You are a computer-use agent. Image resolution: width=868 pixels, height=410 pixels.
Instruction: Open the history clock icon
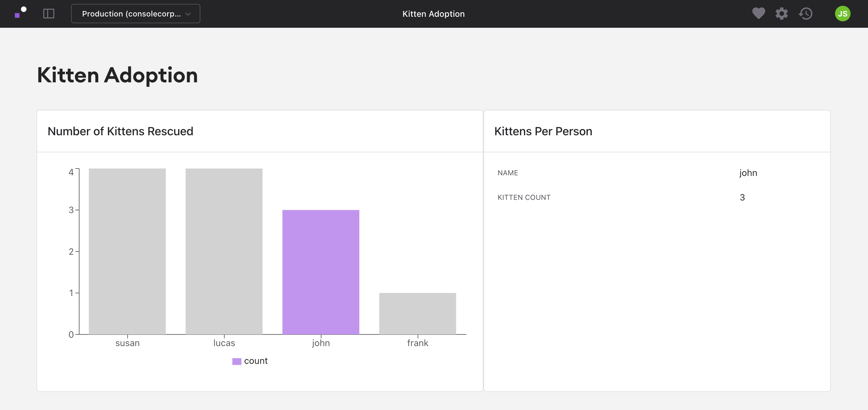(806, 14)
